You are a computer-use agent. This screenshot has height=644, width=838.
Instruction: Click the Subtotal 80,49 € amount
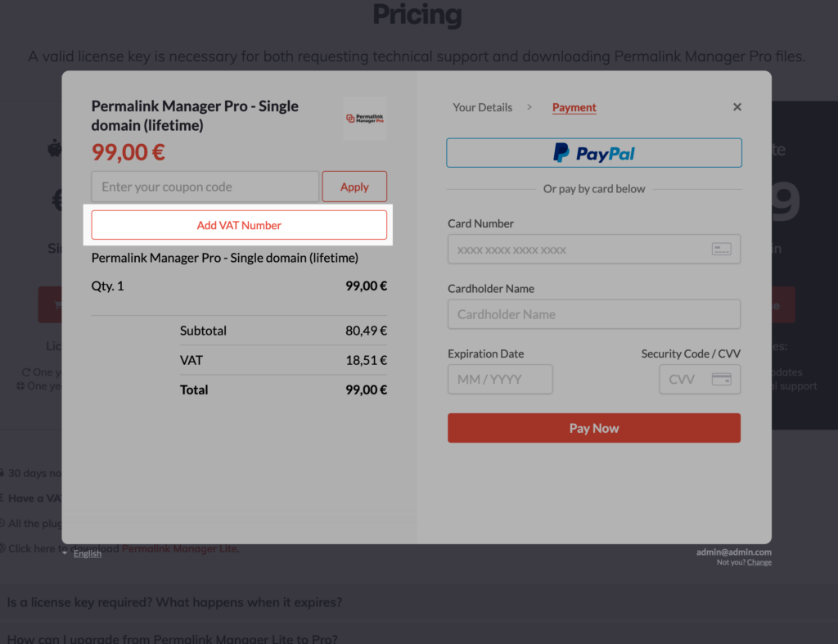(366, 331)
